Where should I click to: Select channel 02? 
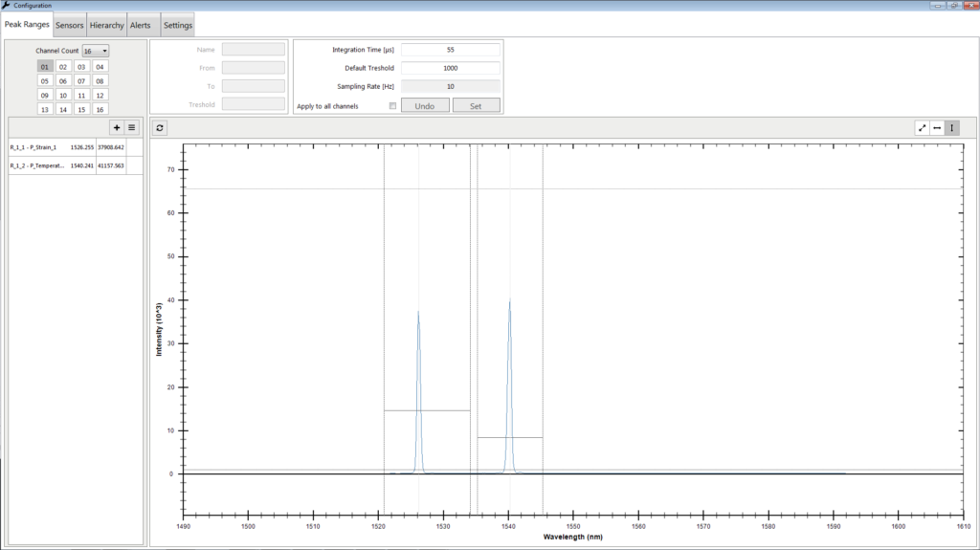click(x=63, y=66)
